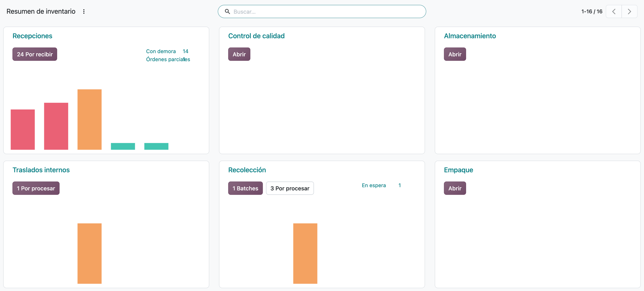Image resolution: width=644 pixels, height=291 pixels.
Task: Open the Traslados internos title
Action: coord(41,170)
